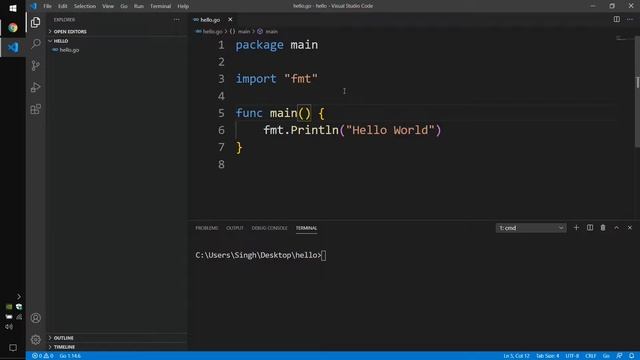The image size is (640, 360).
Task: Change the Go language mode
Action: (x=606, y=356)
